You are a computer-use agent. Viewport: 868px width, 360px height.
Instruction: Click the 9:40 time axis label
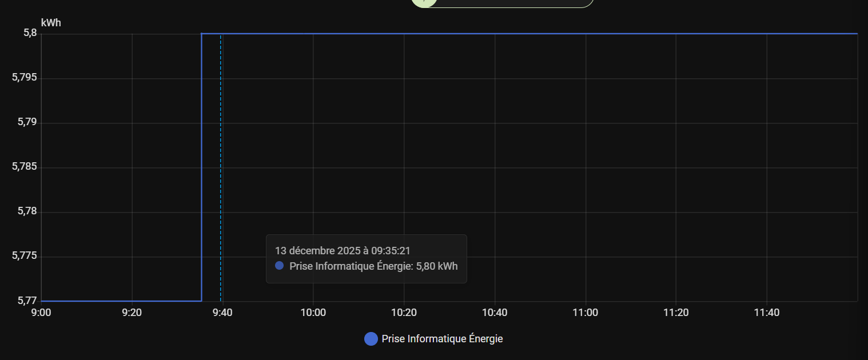(222, 313)
